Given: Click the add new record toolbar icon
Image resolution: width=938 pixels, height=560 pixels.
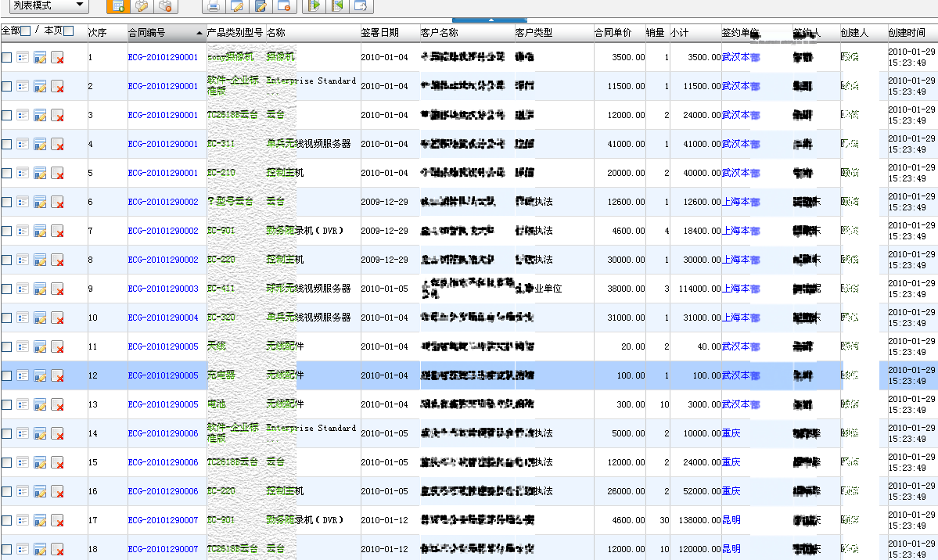Looking at the screenshot, I should [118, 6].
